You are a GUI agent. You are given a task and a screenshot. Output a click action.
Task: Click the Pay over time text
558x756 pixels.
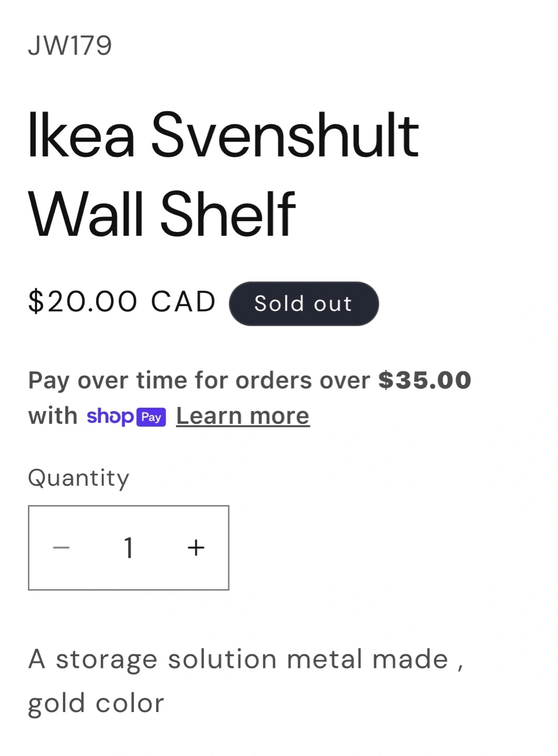[x=107, y=380]
